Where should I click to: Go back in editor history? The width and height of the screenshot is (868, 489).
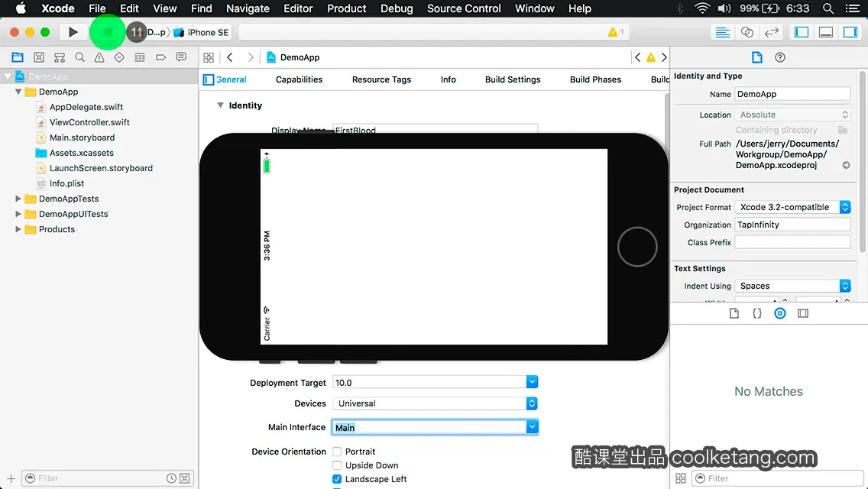230,57
